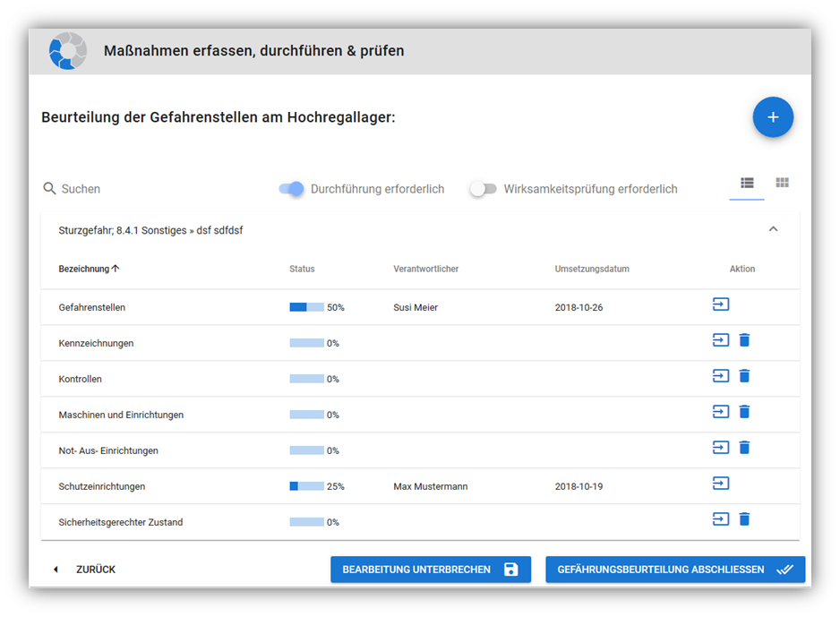The height and width of the screenshot is (617, 840).
Task: Delete Not- Aus- Einrichtungen entry
Action: pyautogui.click(x=744, y=448)
